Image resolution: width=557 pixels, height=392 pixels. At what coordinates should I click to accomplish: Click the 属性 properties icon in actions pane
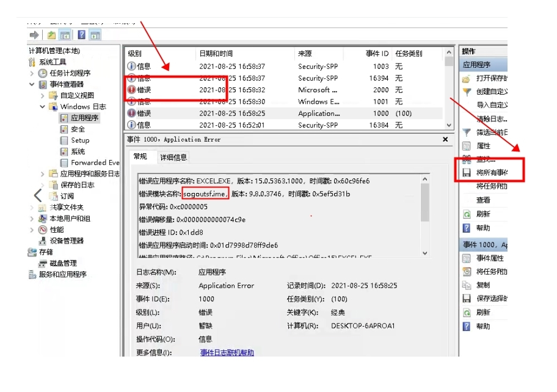(467, 146)
